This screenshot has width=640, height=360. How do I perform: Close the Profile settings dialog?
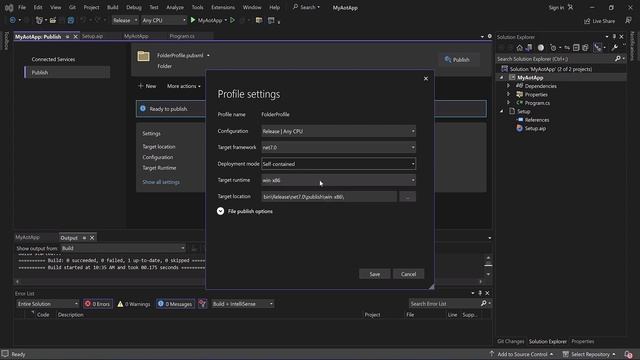[x=426, y=78]
